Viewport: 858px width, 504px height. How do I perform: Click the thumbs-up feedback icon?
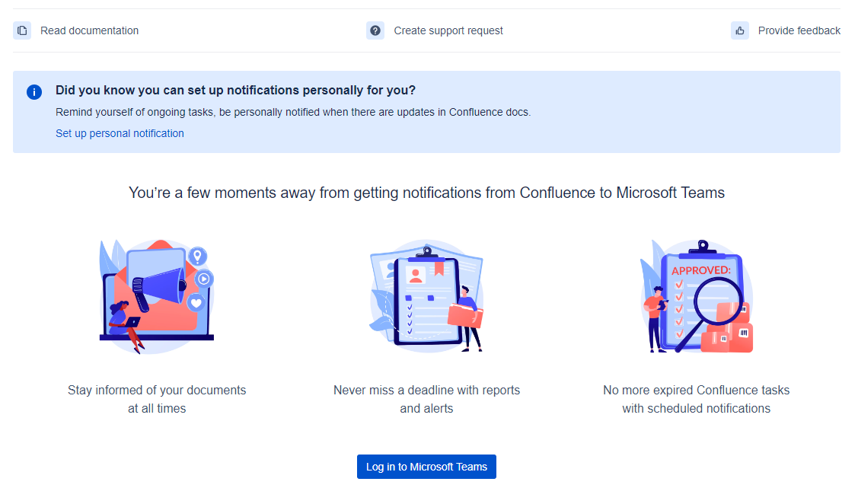click(739, 30)
